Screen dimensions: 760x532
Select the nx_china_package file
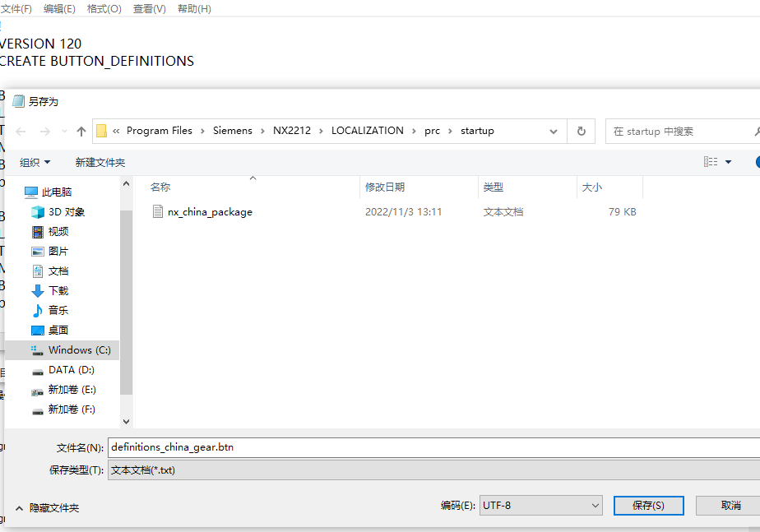coord(210,212)
